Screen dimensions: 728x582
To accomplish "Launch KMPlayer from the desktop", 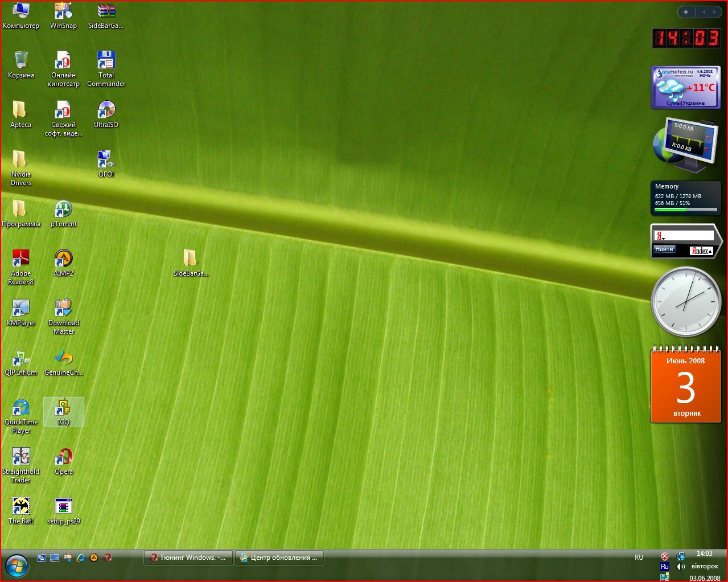I will [x=21, y=309].
